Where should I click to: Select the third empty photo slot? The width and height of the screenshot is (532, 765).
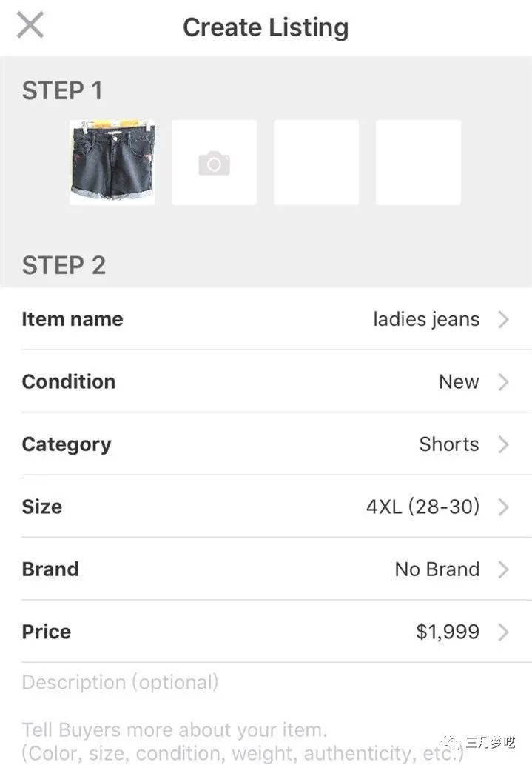pyautogui.click(x=316, y=161)
